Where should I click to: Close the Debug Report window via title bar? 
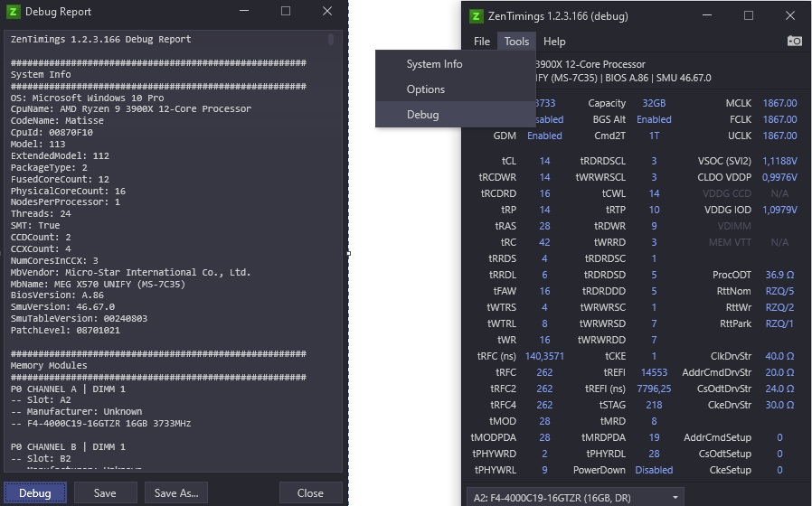(326, 11)
